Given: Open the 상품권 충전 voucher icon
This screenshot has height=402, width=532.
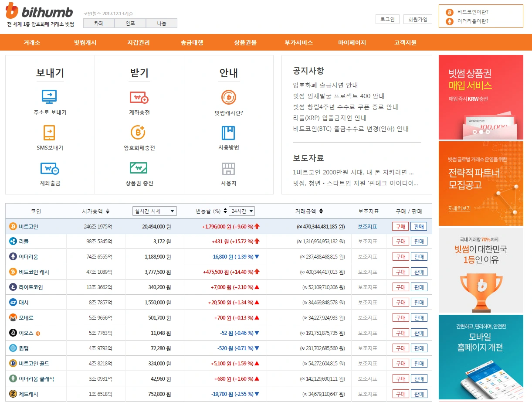Looking at the screenshot, I should point(139,168).
